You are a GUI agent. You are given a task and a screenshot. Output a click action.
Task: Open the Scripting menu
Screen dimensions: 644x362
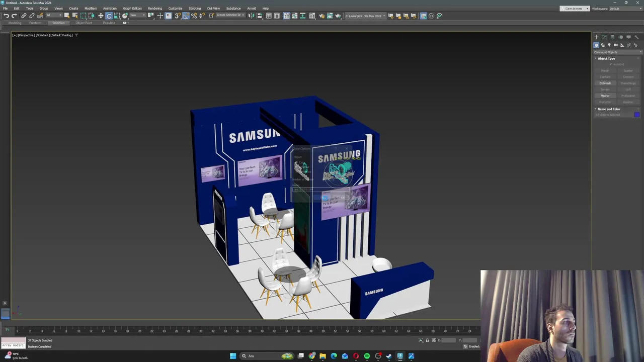[195, 9]
